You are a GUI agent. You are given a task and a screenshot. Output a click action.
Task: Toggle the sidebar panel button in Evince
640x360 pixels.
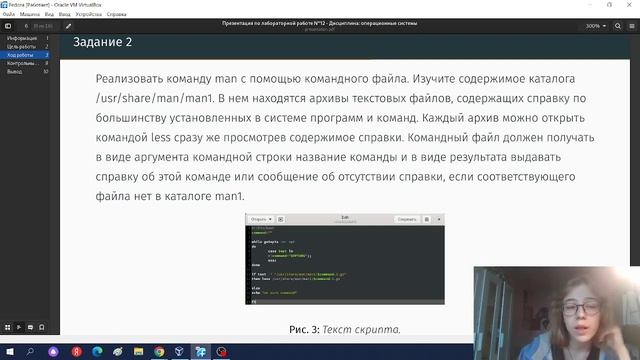click(8, 26)
